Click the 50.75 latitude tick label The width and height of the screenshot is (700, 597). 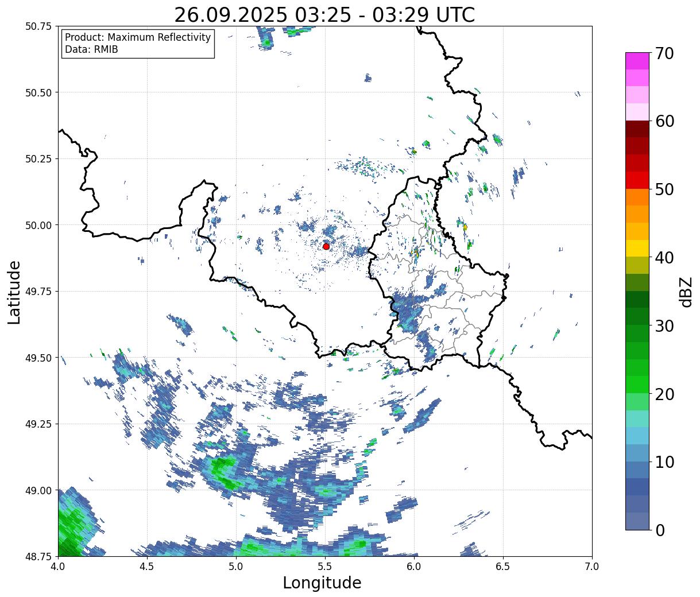tap(38, 26)
